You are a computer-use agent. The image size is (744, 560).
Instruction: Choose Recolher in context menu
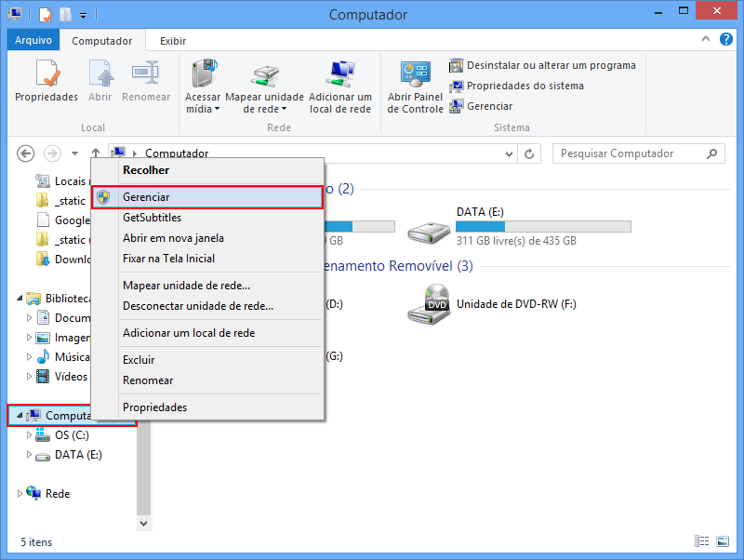(x=207, y=170)
